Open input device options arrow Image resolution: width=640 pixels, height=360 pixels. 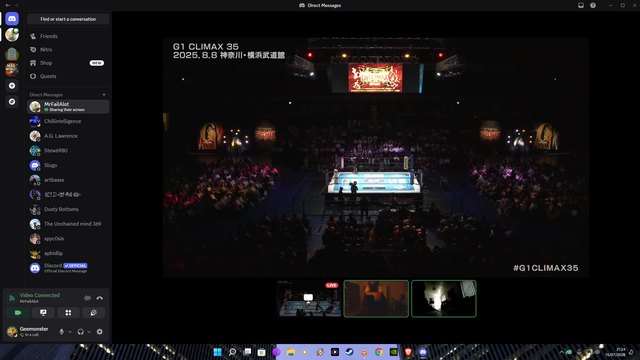tap(70, 332)
